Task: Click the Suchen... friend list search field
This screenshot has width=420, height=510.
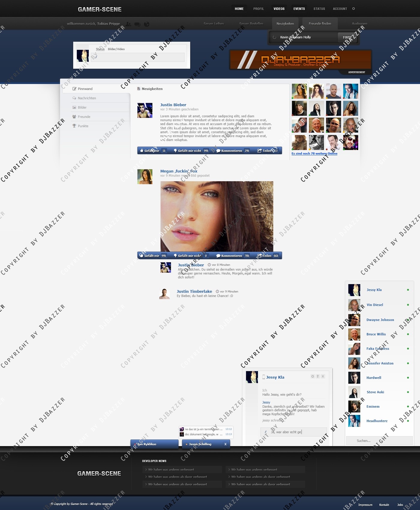Action: (379, 441)
